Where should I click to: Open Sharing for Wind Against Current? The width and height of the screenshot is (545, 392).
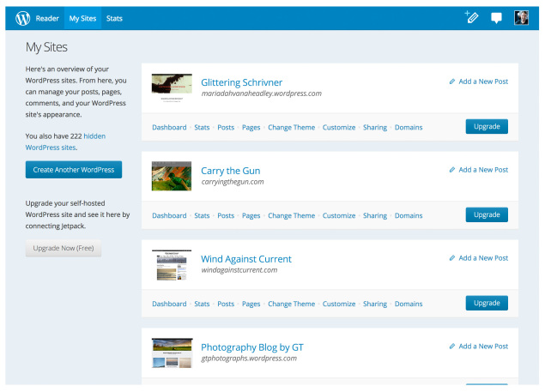[x=375, y=304]
